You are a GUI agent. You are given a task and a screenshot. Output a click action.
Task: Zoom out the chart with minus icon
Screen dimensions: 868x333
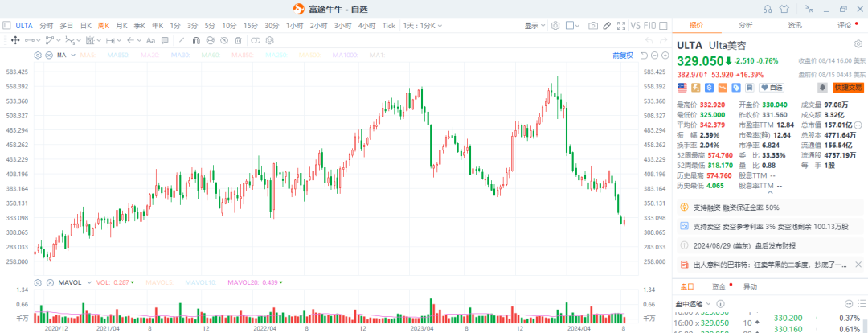[x=654, y=55]
